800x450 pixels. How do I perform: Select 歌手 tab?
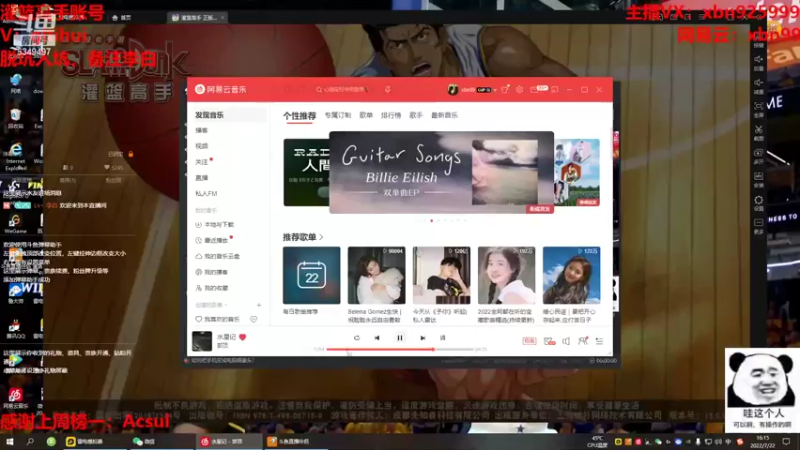point(416,115)
